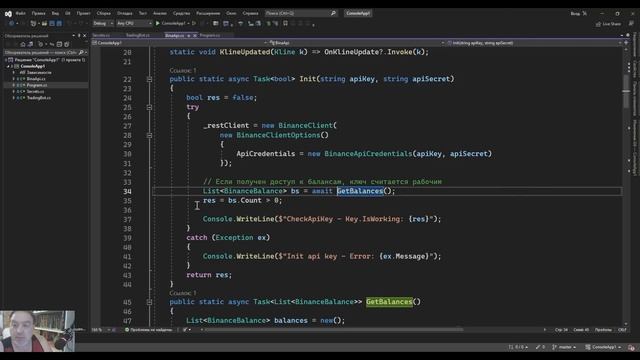This screenshot has width=640, height=360.
Task: Switch to the TradingBot.cs tab
Action: click(138, 36)
